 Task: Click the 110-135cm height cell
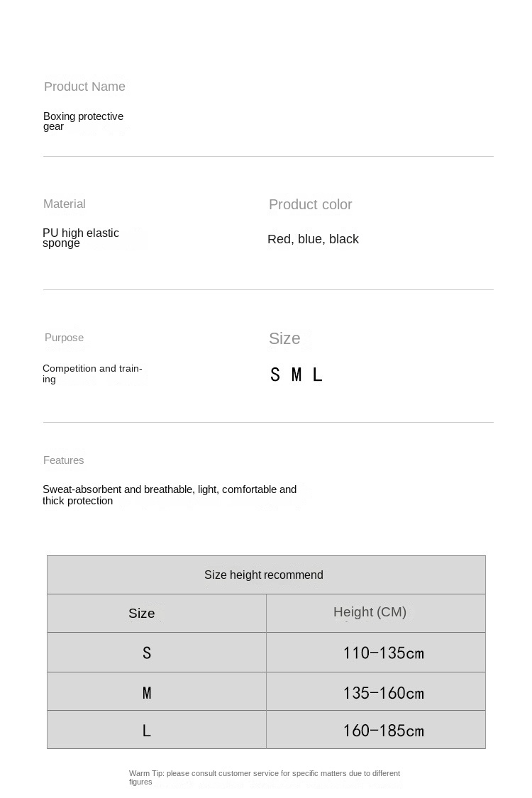point(383,653)
